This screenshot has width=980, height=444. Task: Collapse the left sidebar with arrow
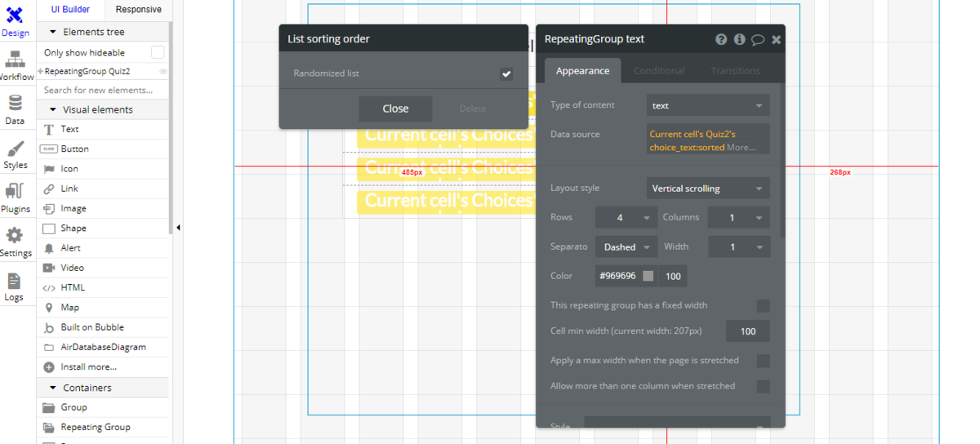[x=178, y=228]
